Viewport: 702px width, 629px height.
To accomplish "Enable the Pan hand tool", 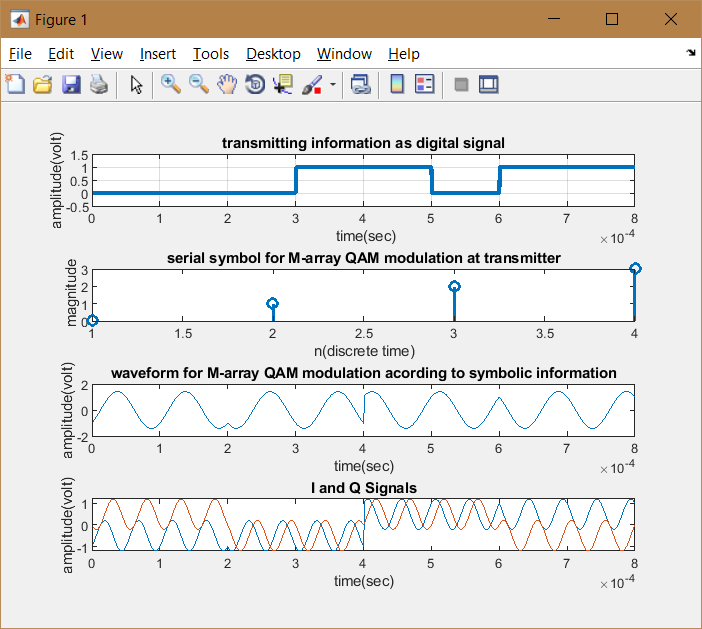I will coord(227,84).
